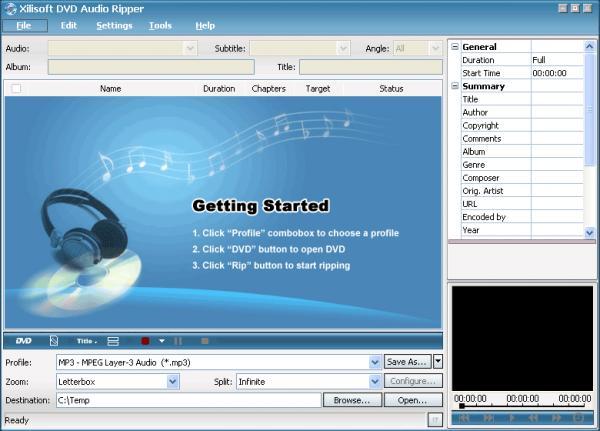Click the properties panel scroll-up arrow
The width and height of the screenshot is (600, 431).
590,47
